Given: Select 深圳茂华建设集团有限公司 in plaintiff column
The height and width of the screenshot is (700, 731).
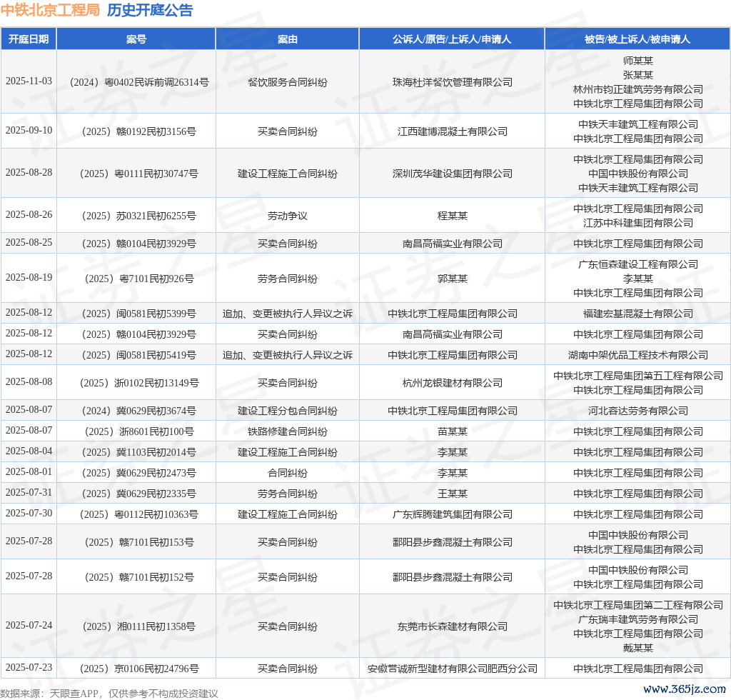Looking at the screenshot, I should click(x=452, y=174).
